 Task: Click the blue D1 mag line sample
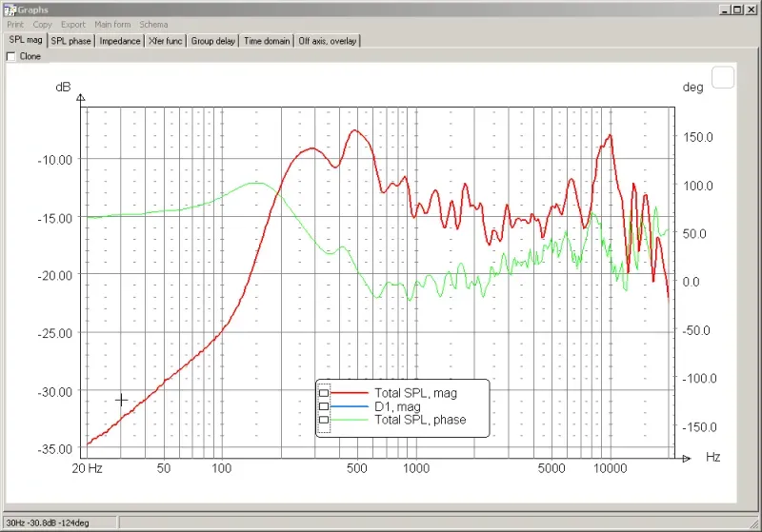click(349, 406)
